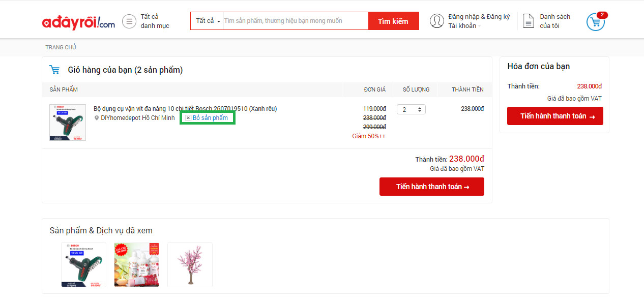Click the x icon to remove product

pyautogui.click(x=188, y=118)
